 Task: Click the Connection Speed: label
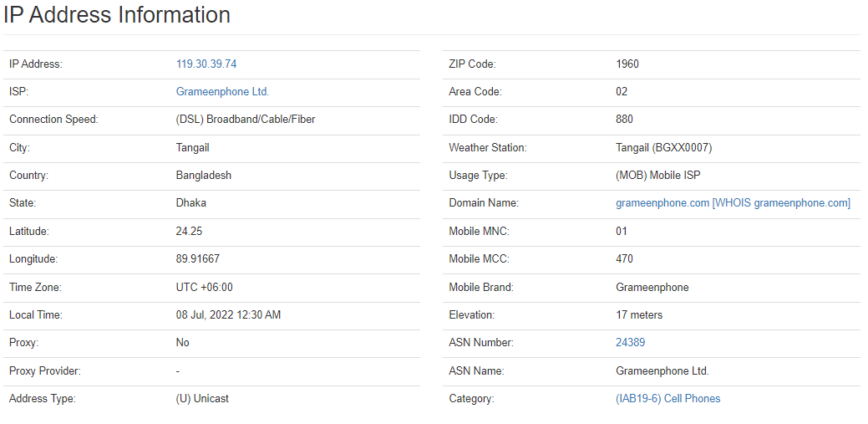point(53,120)
